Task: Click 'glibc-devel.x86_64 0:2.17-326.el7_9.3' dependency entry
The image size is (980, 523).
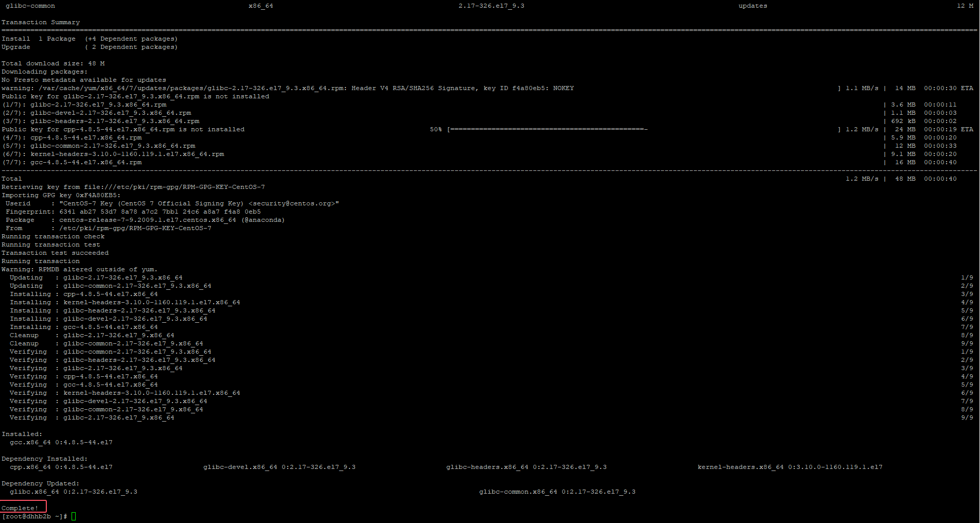Action: point(279,467)
